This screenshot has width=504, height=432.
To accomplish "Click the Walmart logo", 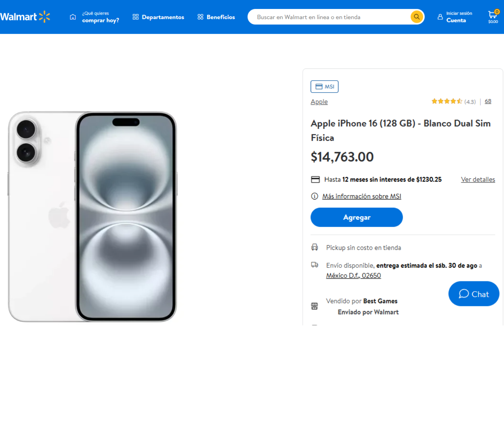I will [x=25, y=17].
